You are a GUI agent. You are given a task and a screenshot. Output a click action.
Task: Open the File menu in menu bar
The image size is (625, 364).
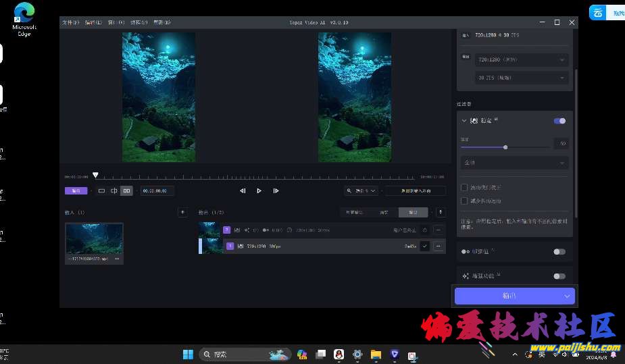pyautogui.click(x=71, y=22)
